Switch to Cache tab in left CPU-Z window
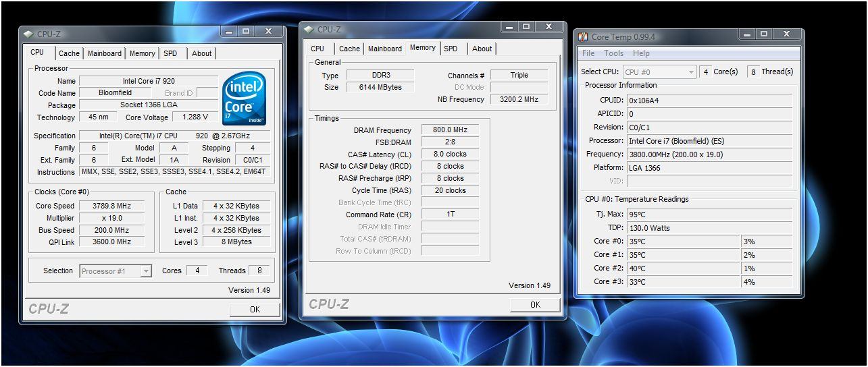This screenshot has height=367, width=868. [69, 53]
